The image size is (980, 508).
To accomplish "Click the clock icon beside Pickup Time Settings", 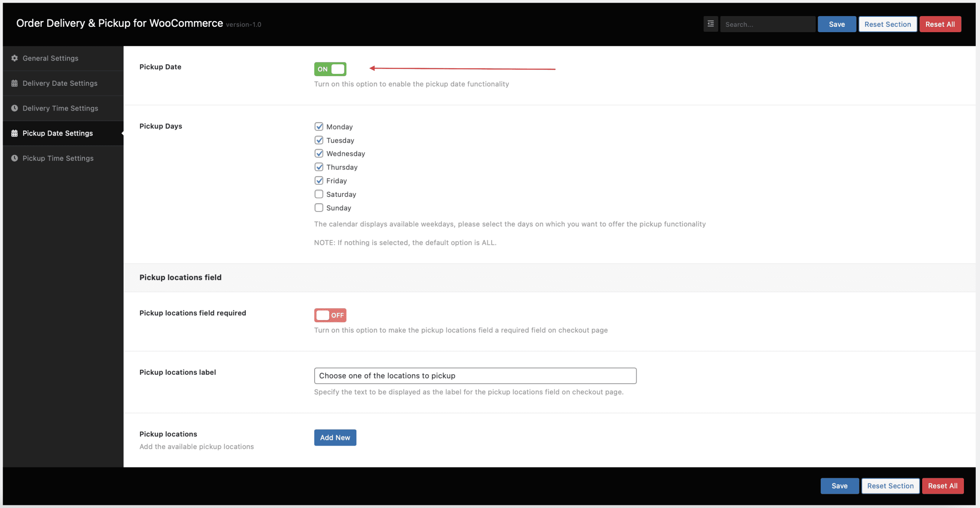I will (x=15, y=158).
